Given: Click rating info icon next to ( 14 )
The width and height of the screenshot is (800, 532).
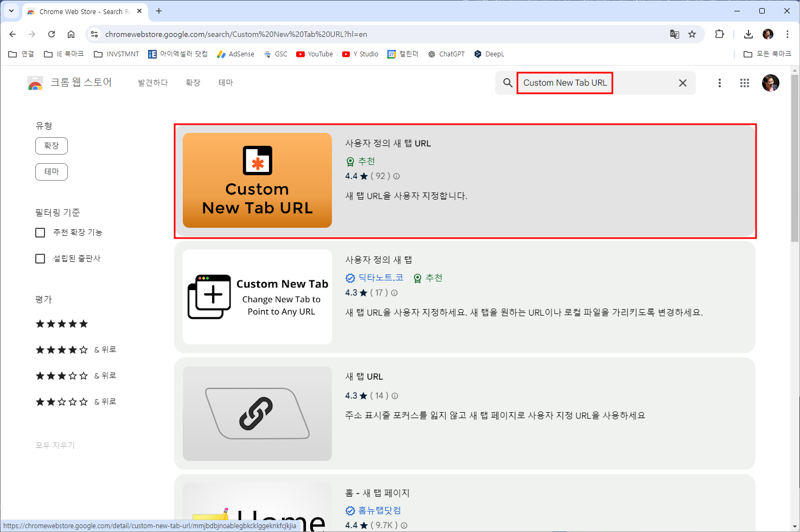Looking at the screenshot, I should click(x=395, y=396).
